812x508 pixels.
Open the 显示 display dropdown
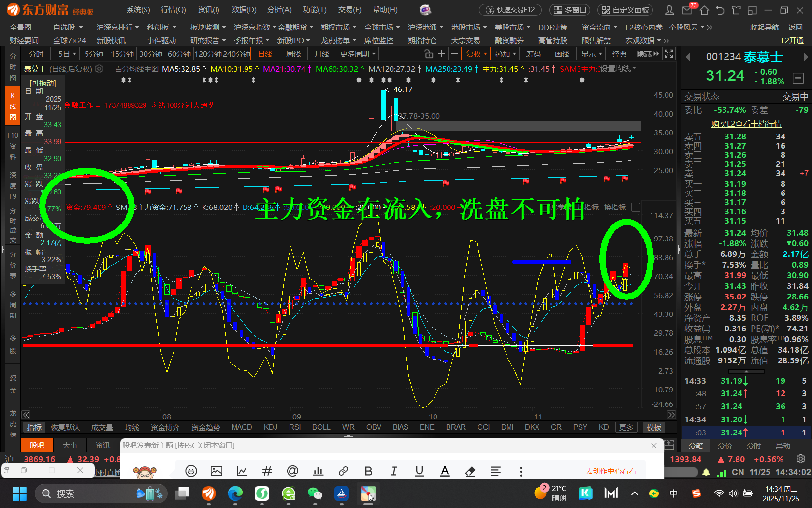pyautogui.click(x=592, y=54)
